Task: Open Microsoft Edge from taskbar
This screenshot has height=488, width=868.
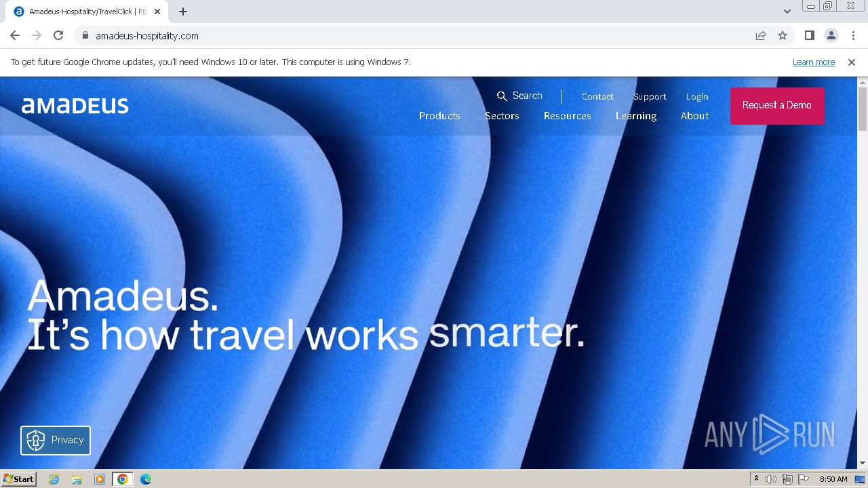Action: click(x=146, y=479)
